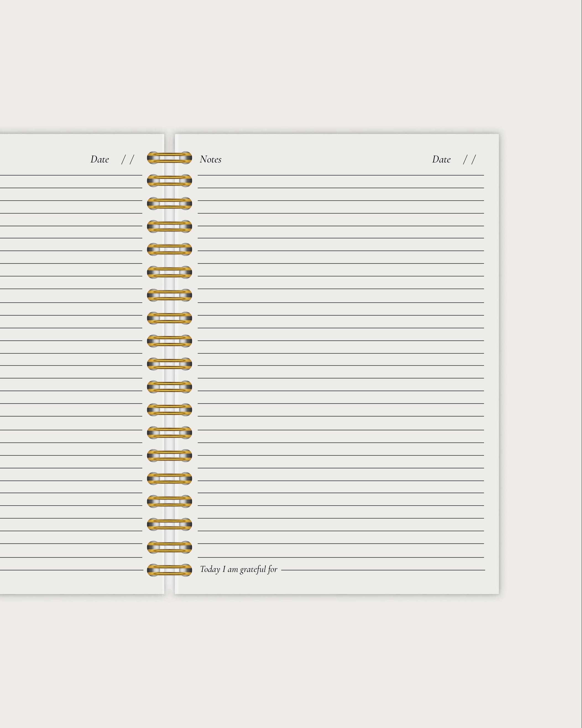Viewport: 582px width, 728px height.
Task: Click the second gold ring from top
Action: click(169, 181)
